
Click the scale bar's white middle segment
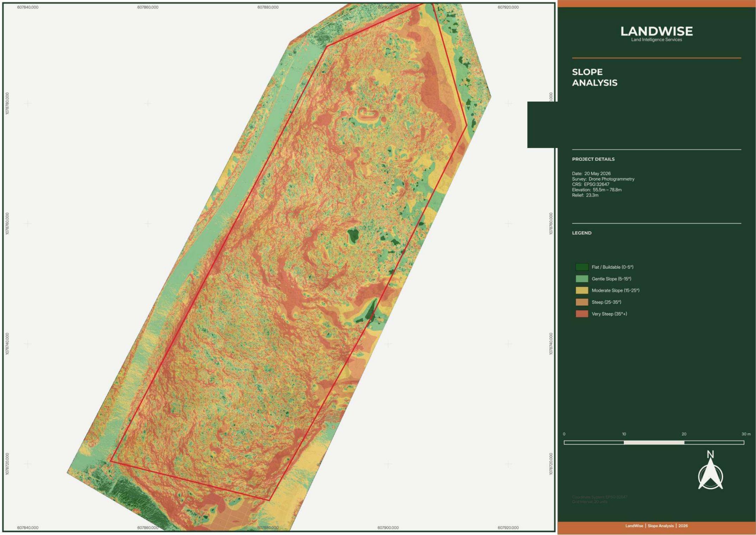(x=654, y=442)
